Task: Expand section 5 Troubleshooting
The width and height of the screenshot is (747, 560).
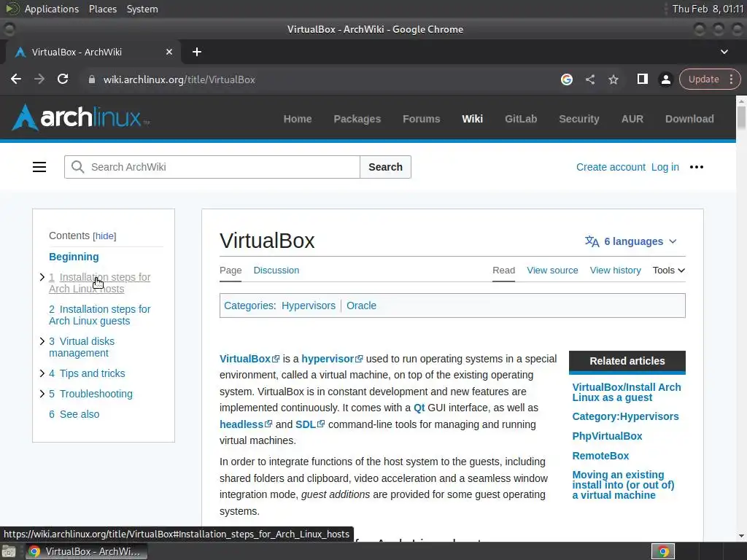Action: (x=42, y=394)
